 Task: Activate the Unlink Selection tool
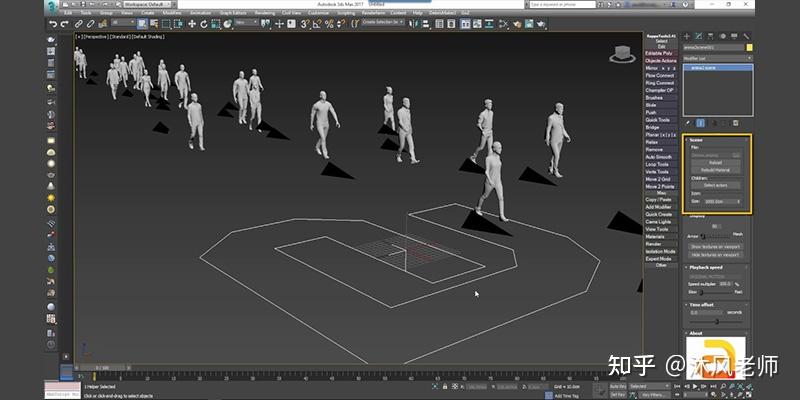tap(91, 23)
